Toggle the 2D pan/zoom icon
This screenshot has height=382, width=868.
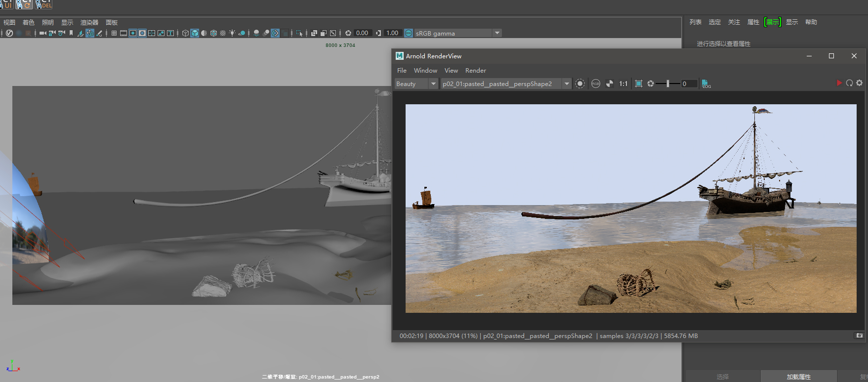(x=90, y=33)
